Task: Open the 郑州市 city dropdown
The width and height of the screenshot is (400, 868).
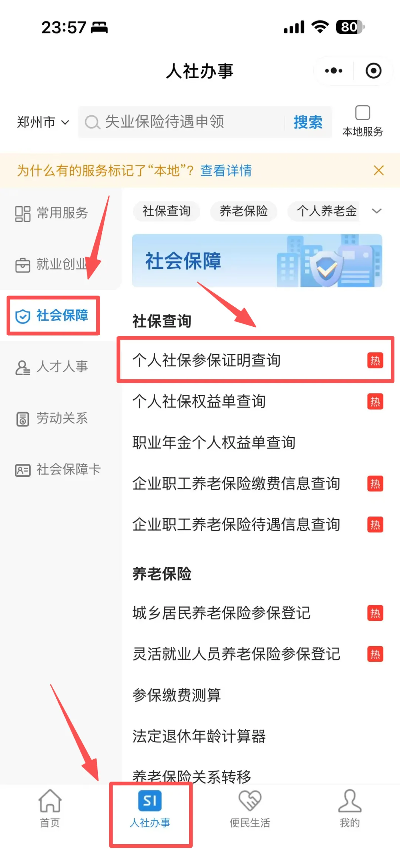Action: click(43, 122)
